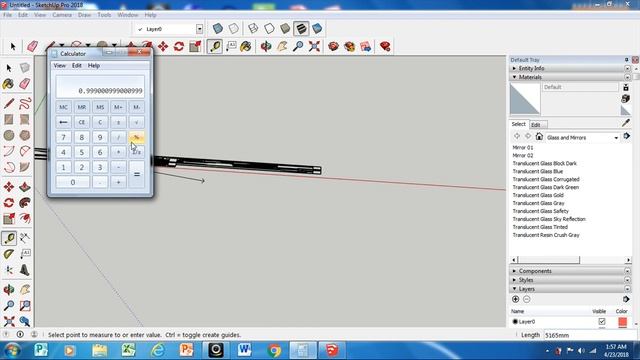This screenshot has width=640, height=360.
Task: Open Calculator's Edit menu
Action: coord(77,65)
